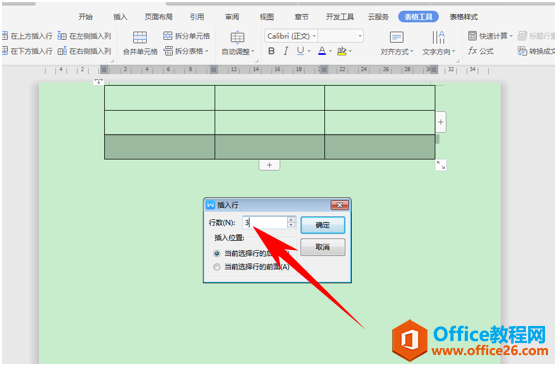This screenshot has width=555, height=368.
Task: Open the 表格样式 tab
Action: pyautogui.click(x=464, y=17)
